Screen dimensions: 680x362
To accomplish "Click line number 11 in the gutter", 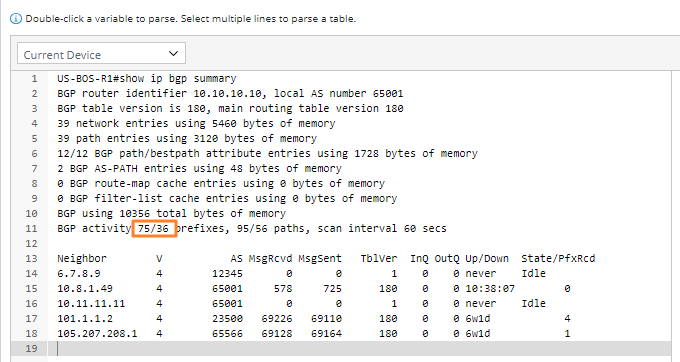I will [31, 228].
